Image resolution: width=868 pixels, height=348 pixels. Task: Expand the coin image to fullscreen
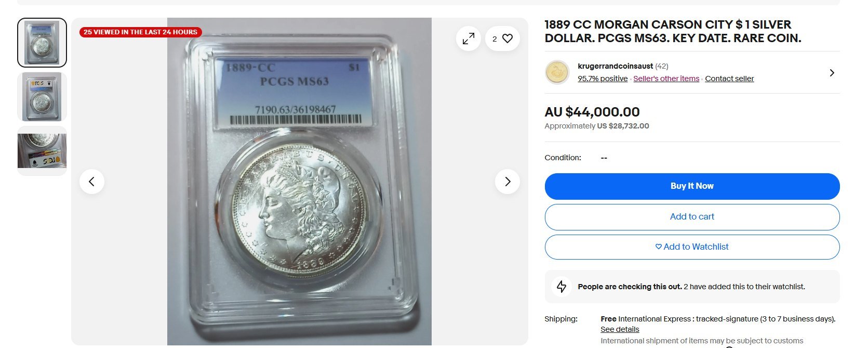point(469,38)
